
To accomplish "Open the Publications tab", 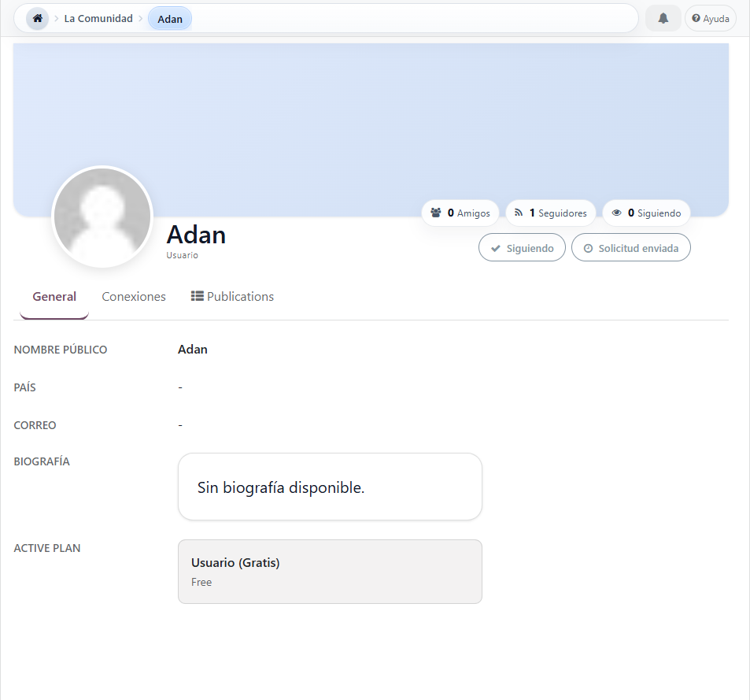I will tap(232, 297).
